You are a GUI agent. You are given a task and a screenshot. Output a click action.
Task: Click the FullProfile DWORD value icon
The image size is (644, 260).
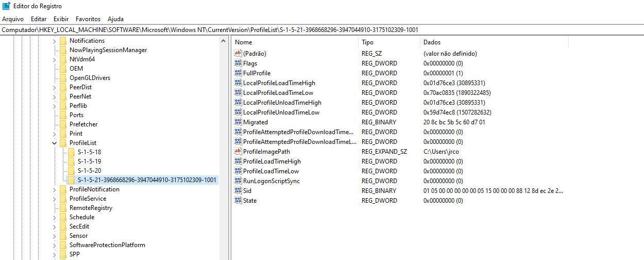pyautogui.click(x=238, y=73)
